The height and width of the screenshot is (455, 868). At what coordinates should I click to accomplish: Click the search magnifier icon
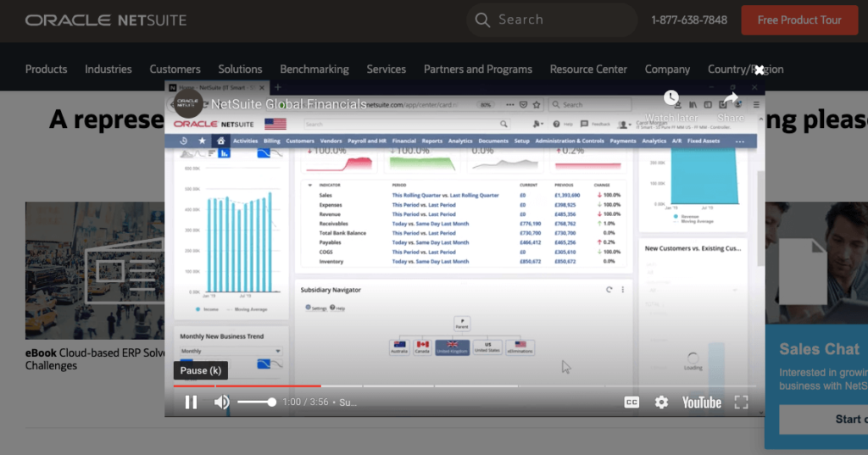tap(482, 19)
